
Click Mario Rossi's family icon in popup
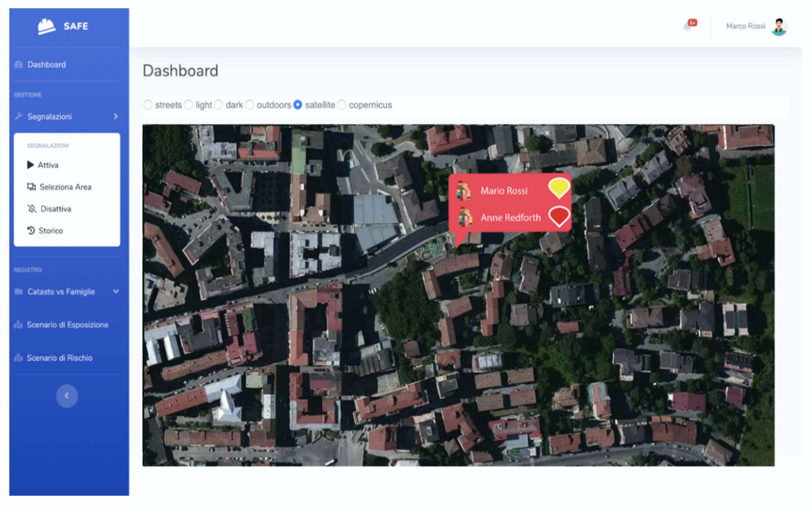pos(463,191)
